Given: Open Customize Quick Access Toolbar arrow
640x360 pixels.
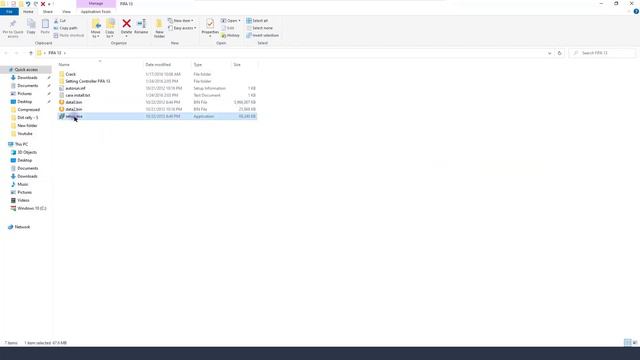Looking at the screenshot, I should (x=49, y=4).
